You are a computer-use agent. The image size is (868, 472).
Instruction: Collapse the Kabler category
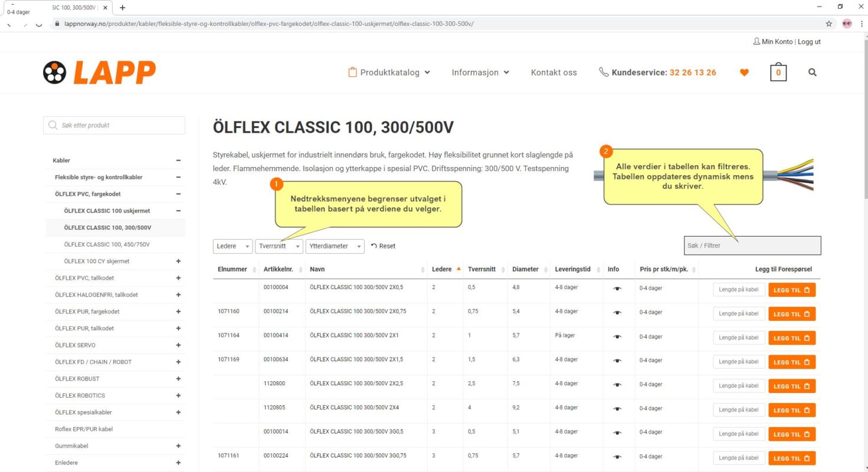coord(178,160)
